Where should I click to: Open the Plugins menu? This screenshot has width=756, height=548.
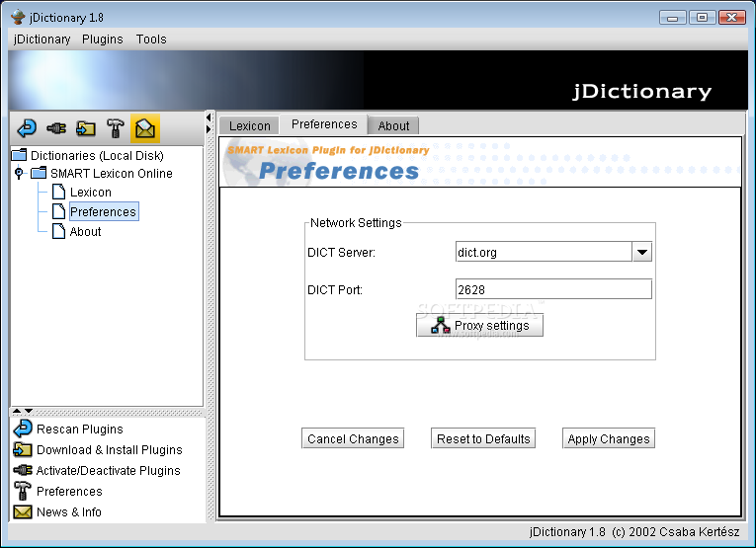(x=102, y=39)
